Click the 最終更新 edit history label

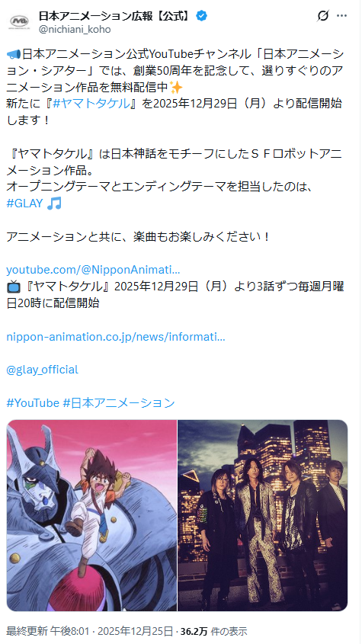click(x=27, y=631)
